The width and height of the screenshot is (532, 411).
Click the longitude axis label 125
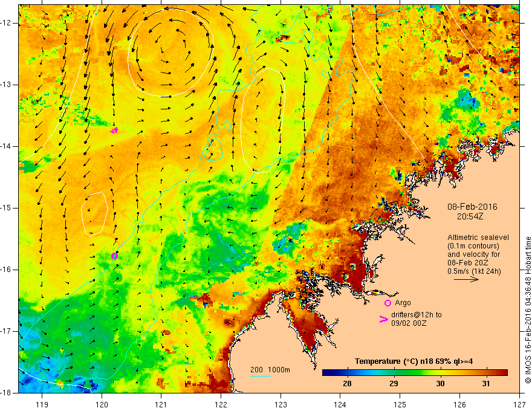click(x=400, y=404)
